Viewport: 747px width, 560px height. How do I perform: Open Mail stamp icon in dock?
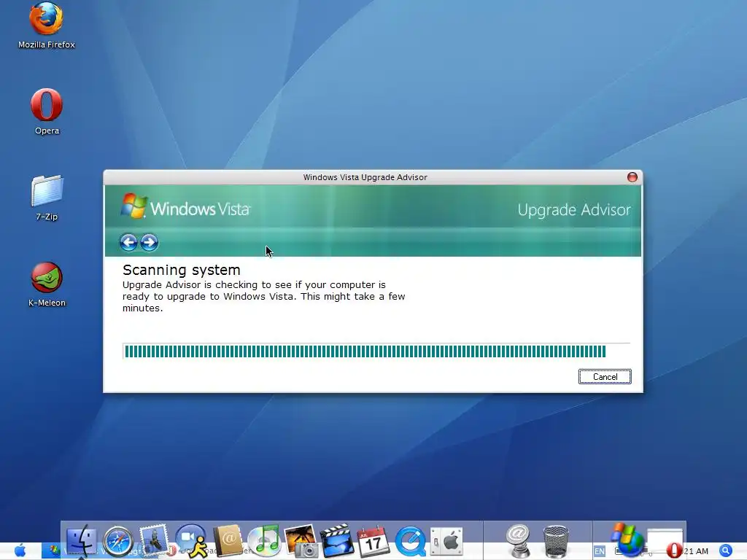coord(153,540)
